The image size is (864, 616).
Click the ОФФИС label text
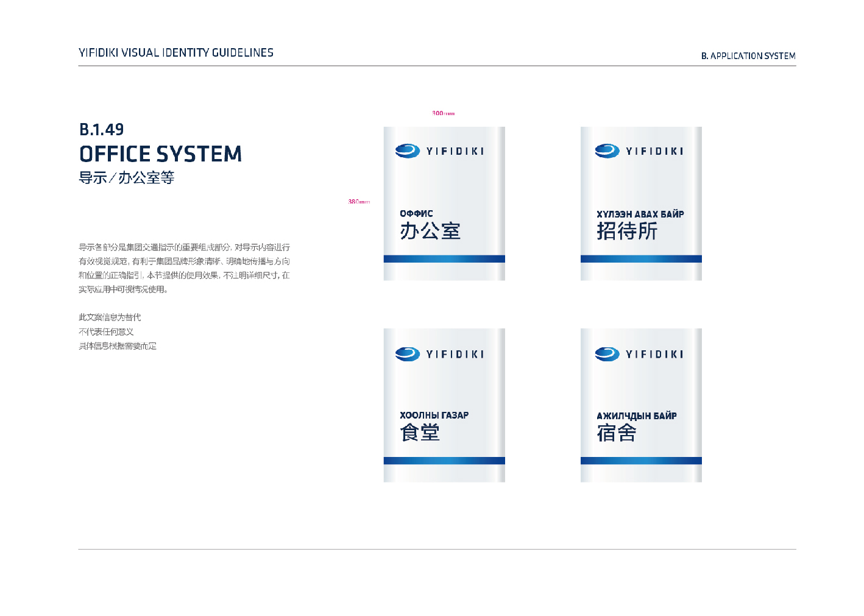416,214
